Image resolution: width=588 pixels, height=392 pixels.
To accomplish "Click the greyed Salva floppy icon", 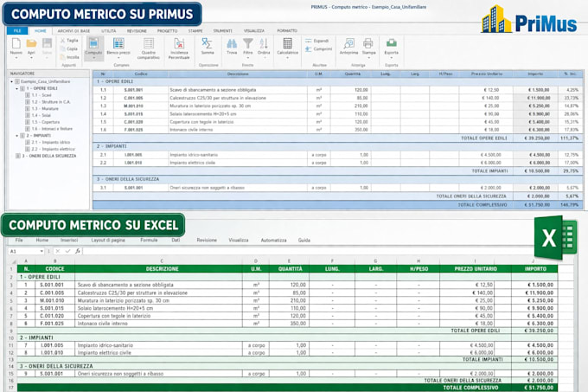I will coord(47,43).
